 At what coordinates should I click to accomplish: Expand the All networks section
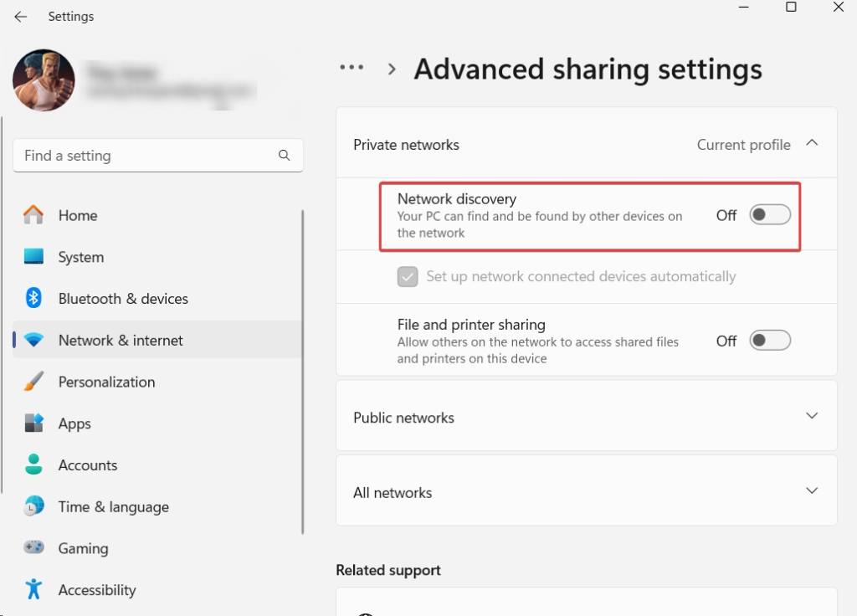coord(811,491)
